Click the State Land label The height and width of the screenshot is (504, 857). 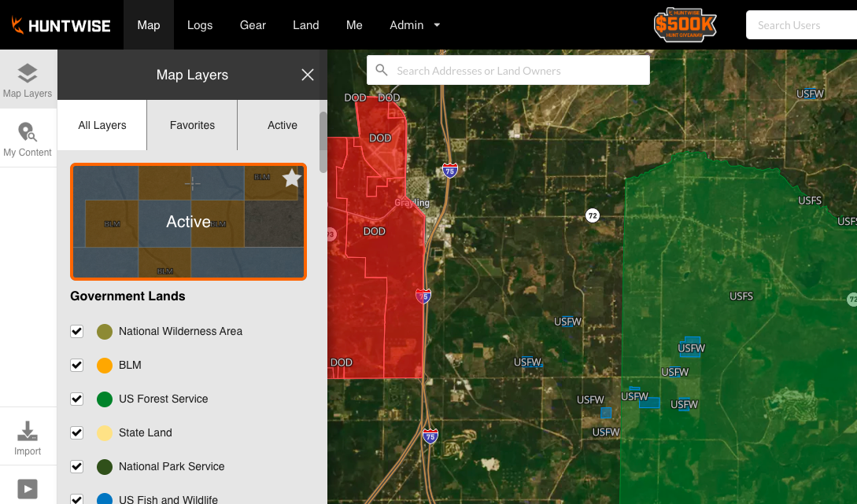[x=146, y=433]
